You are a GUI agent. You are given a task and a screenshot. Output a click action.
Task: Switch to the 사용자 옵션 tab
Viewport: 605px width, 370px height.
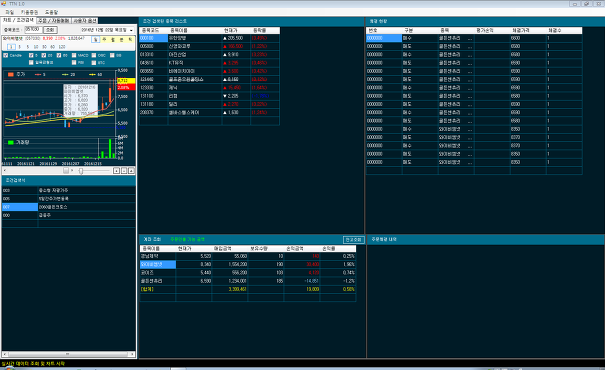pos(85,20)
